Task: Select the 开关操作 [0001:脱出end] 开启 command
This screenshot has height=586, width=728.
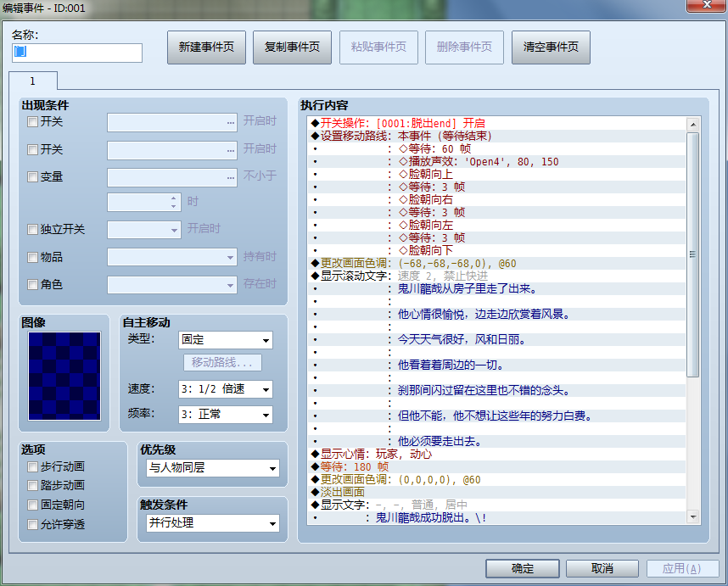Action: pyautogui.click(x=496, y=123)
